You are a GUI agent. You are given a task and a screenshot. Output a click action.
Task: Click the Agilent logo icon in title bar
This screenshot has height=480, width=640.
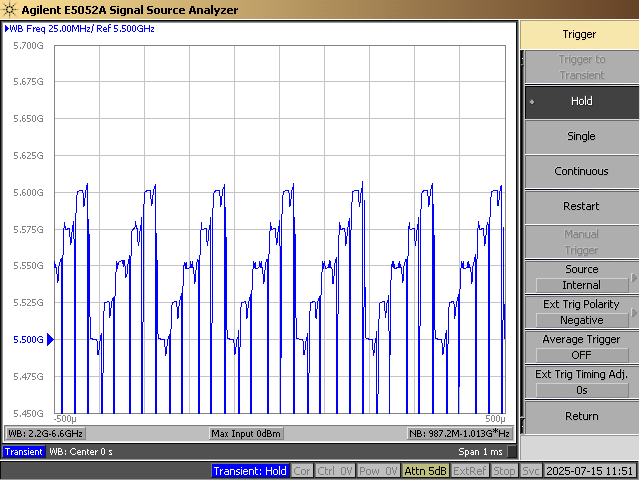pos(9,9)
